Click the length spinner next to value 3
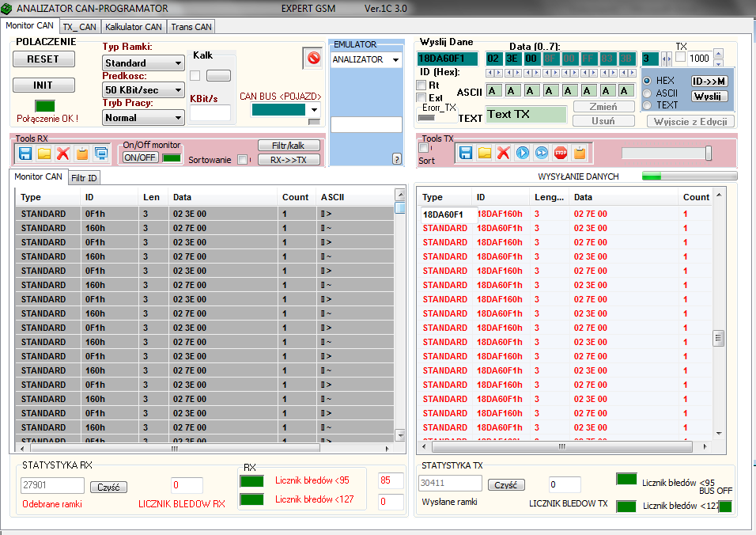 pyautogui.click(x=667, y=59)
